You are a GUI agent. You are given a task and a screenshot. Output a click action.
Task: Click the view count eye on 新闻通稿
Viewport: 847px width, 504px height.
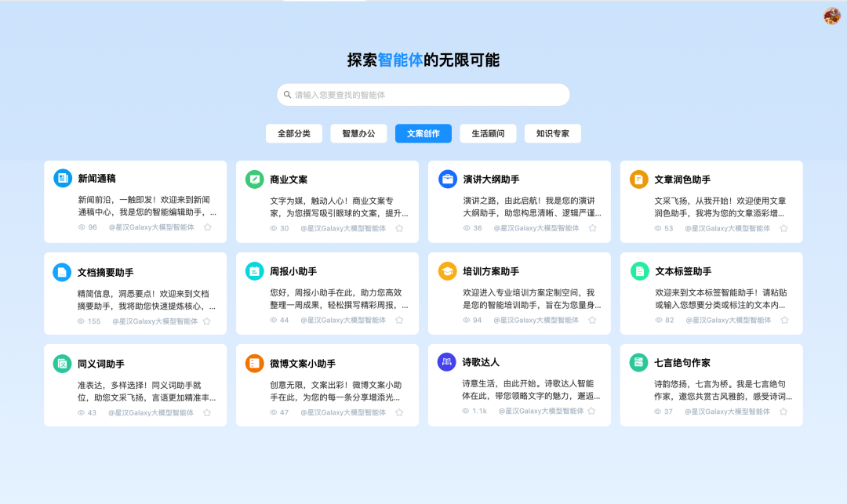tap(82, 227)
